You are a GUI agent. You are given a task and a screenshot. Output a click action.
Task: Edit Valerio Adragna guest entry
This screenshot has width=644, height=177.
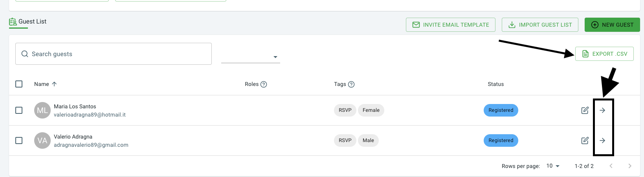(x=585, y=141)
